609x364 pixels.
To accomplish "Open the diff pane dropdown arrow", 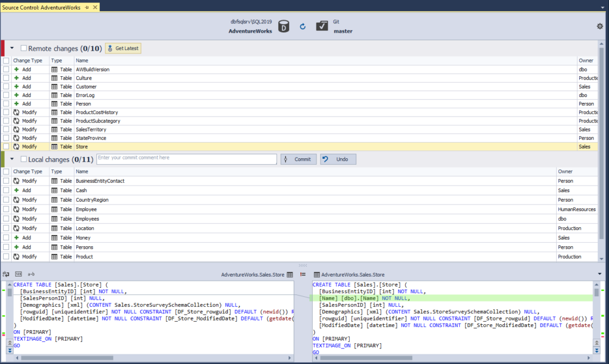I will coord(599,274).
